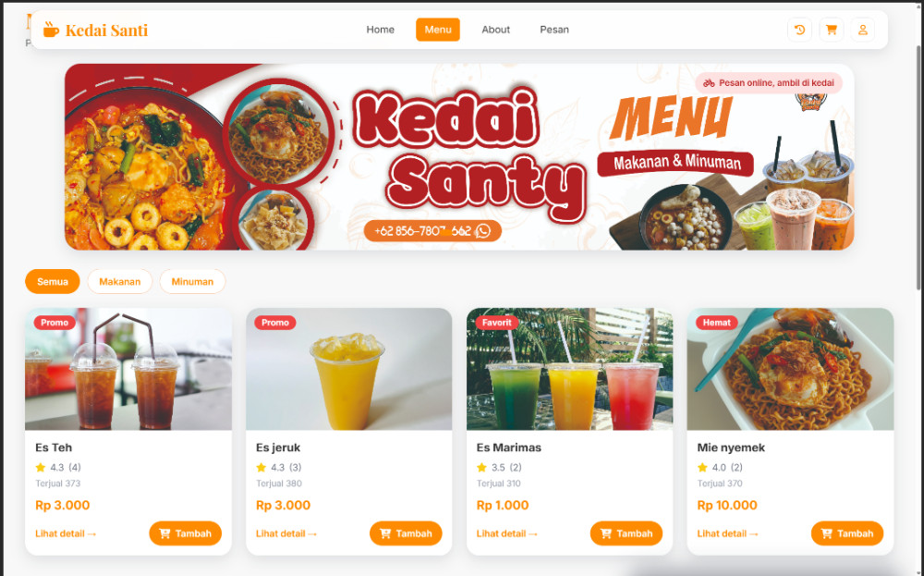
Task: Click the Es Marimas product photo
Action: (x=569, y=369)
